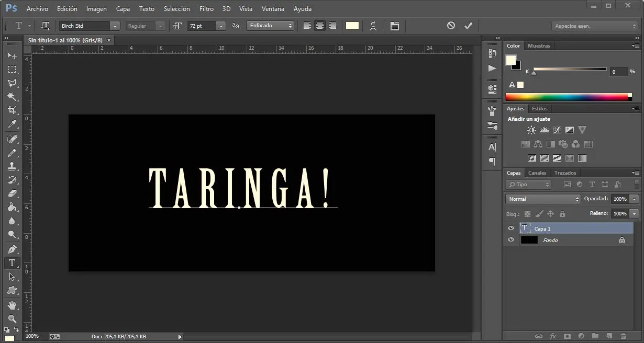
Task: Select the Magic Wand tool
Action: 12,96
